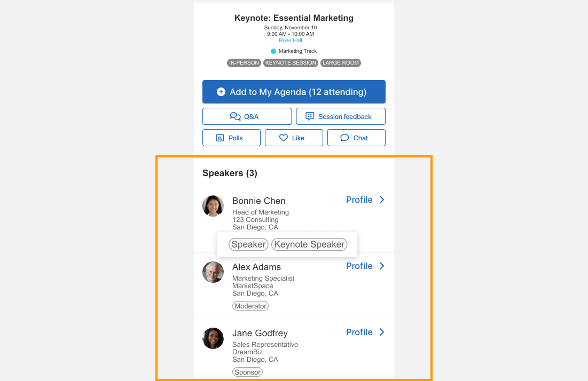Click Bonnie Chen's avatar photo
The width and height of the screenshot is (588, 381).
tap(213, 206)
